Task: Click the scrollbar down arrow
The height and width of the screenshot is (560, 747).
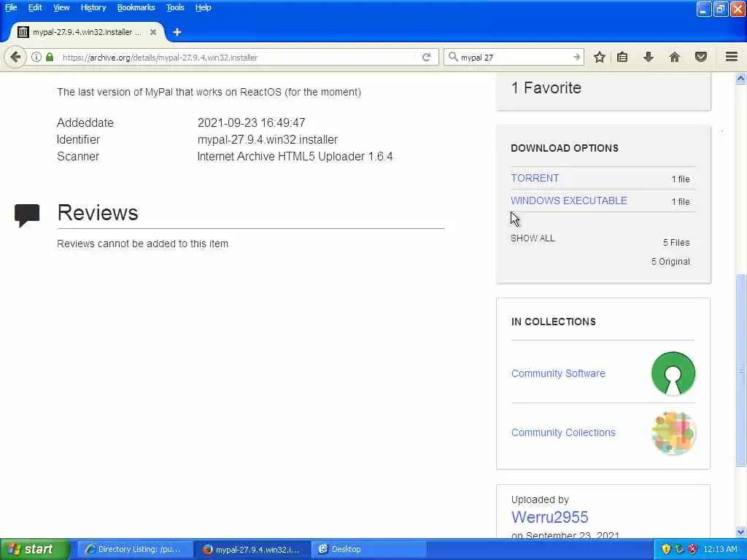Action: coord(741,532)
